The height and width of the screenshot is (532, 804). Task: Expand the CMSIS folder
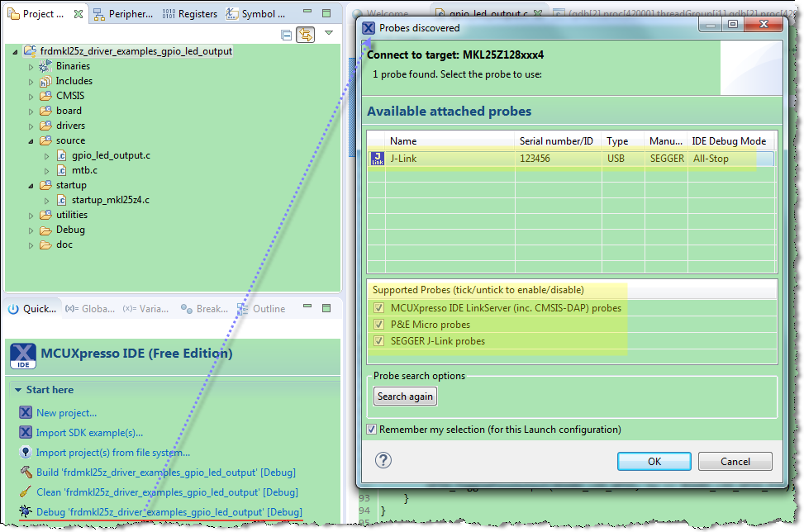(31, 97)
